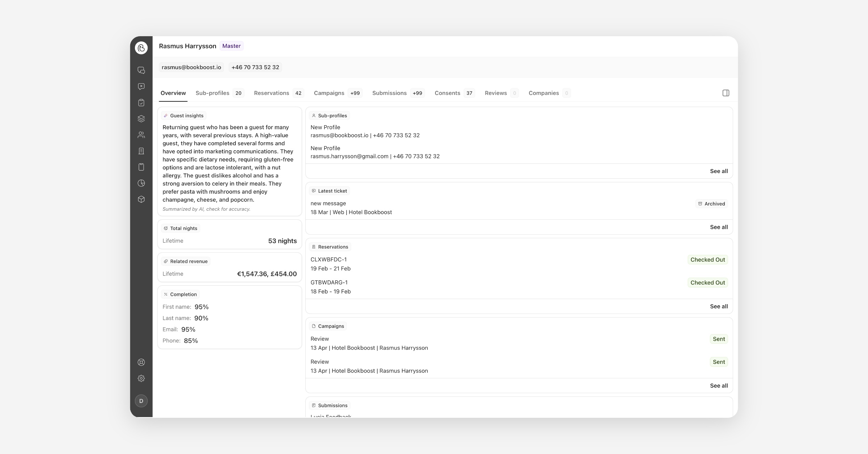Open the Campaigns tab

coord(338,93)
